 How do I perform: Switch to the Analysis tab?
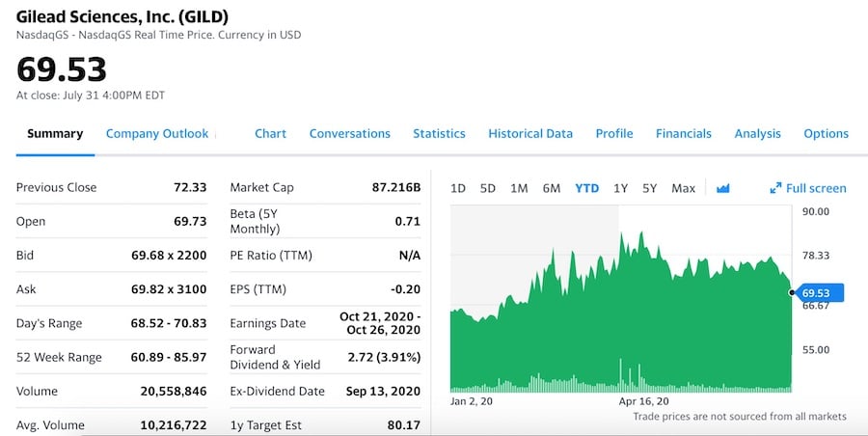757,133
